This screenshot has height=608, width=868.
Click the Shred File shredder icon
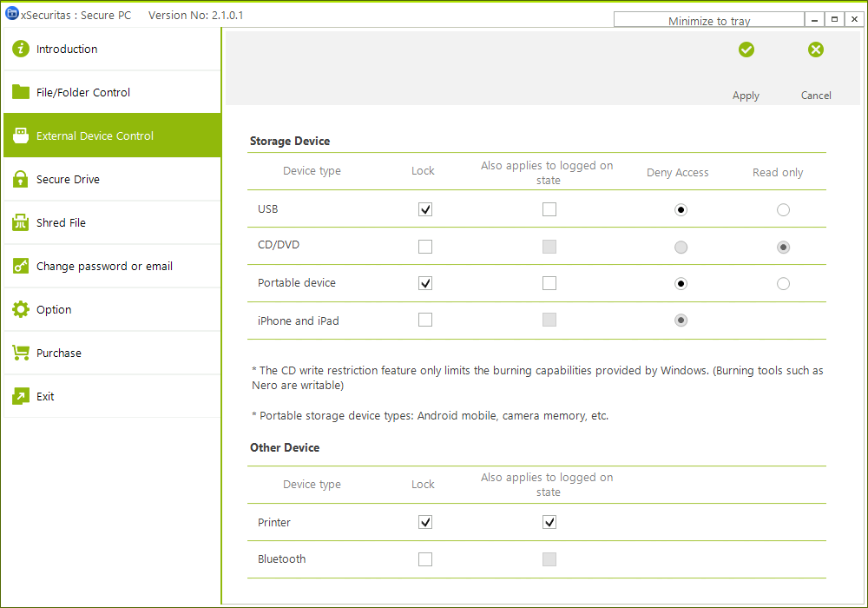[21, 222]
